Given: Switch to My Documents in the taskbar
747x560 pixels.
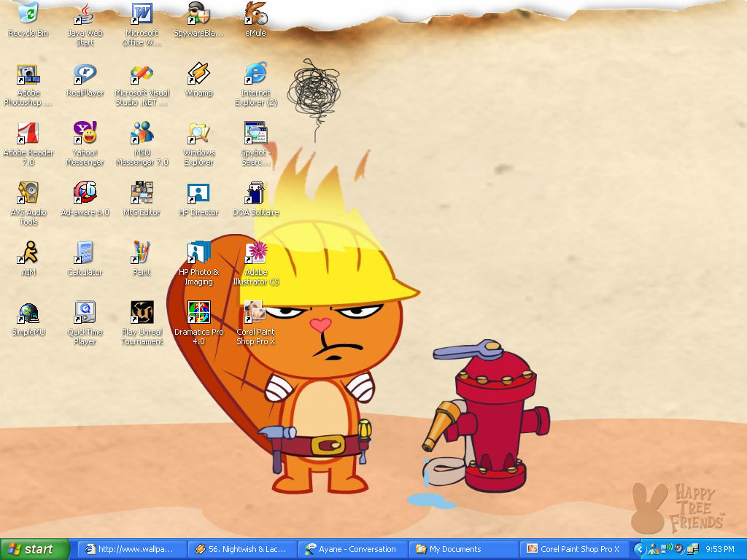Looking at the screenshot, I should pos(463,549).
